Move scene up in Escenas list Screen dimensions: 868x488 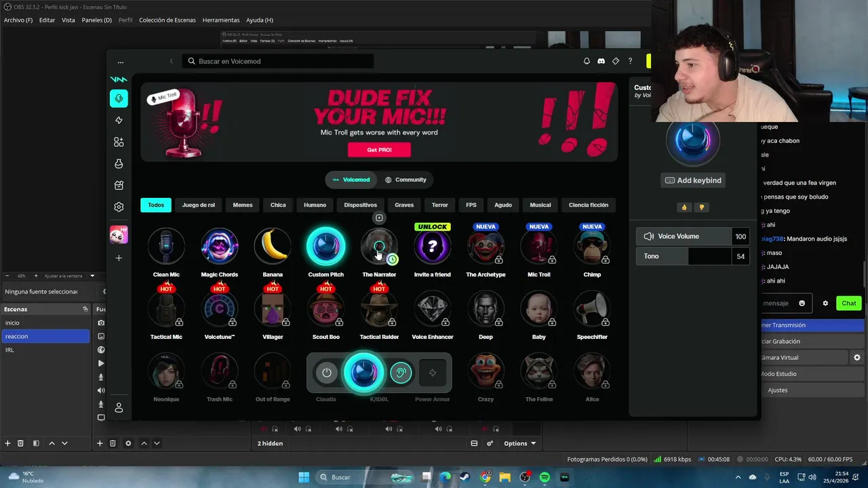click(52, 443)
